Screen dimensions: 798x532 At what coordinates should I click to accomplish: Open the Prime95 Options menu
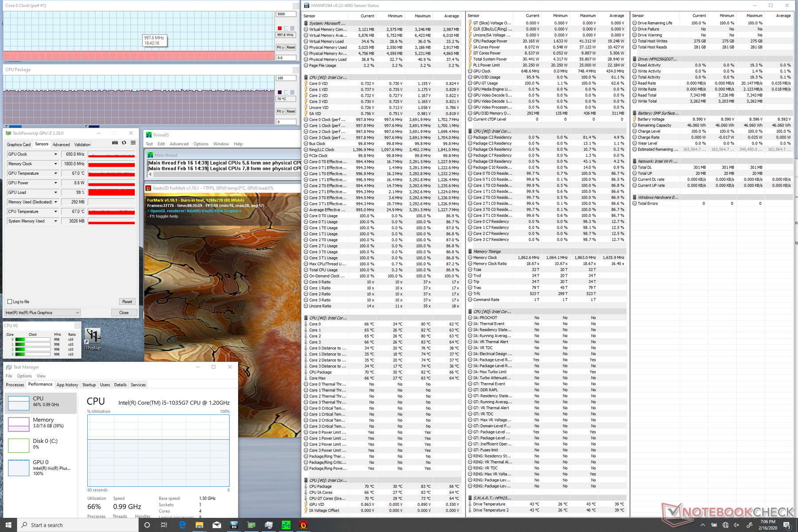pos(201,144)
